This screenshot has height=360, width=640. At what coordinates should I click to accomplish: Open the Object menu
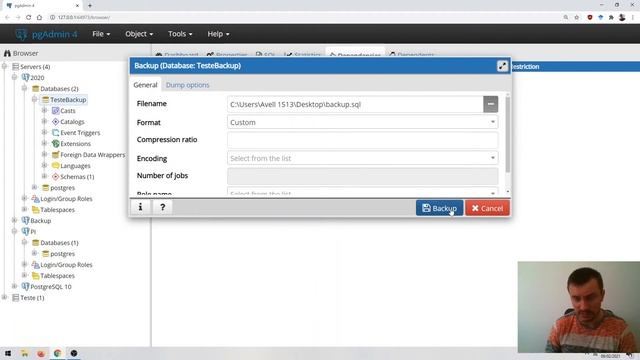[139, 34]
